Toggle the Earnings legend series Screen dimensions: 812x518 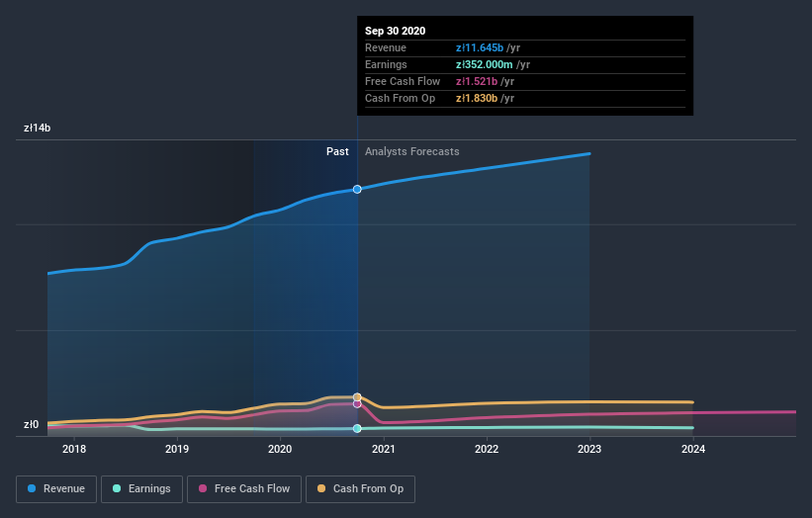(x=141, y=489)
